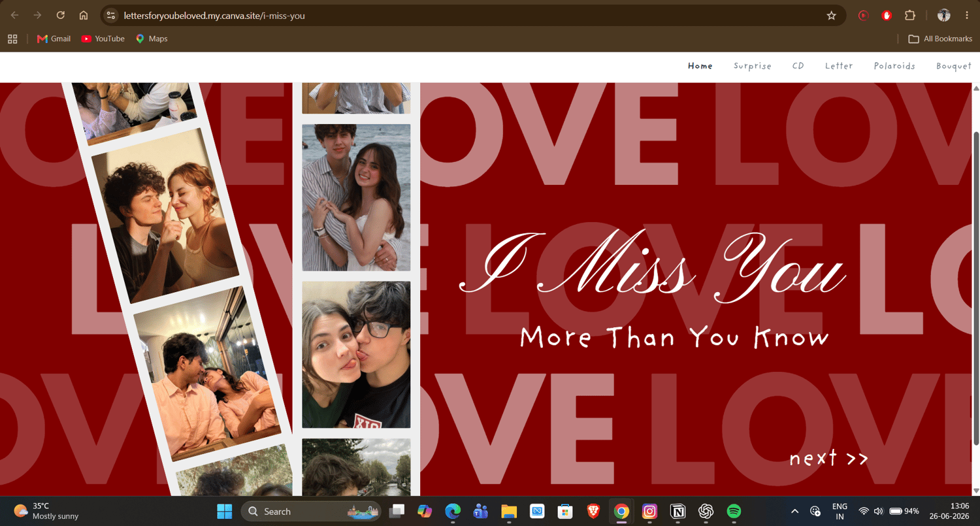The image size is (980, 526).
Task: Open the weather widget showing 35°C
Action: point(47,512)
